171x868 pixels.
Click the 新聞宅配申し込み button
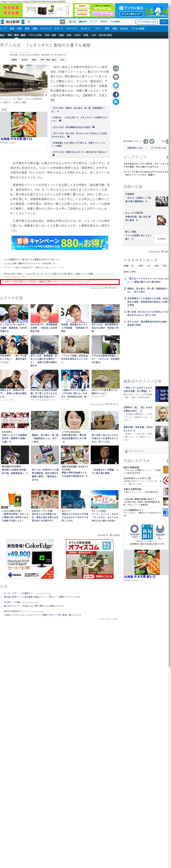(135, 148)
